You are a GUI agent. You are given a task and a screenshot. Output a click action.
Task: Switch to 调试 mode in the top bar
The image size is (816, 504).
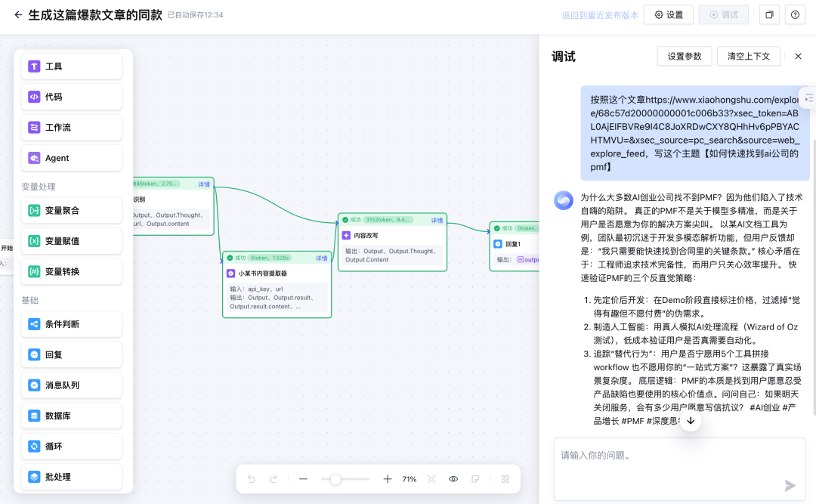coord(723,14)
